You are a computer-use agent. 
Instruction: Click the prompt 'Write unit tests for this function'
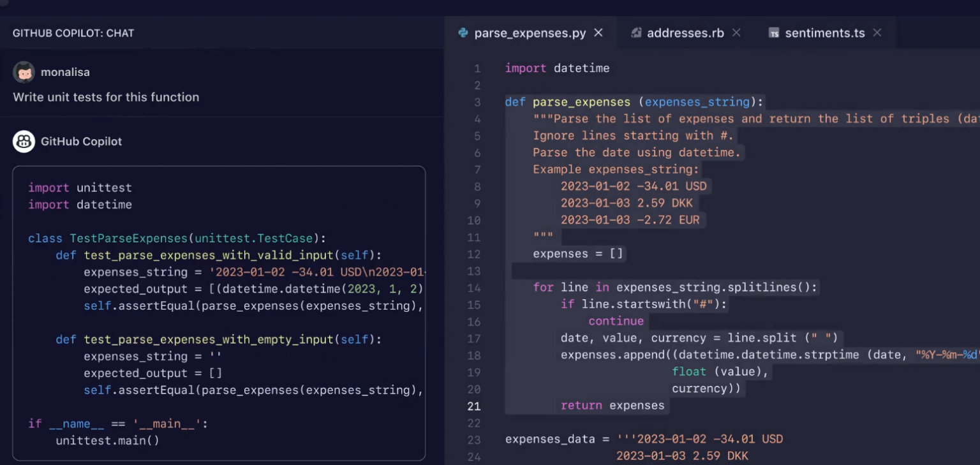click(105, 97)
